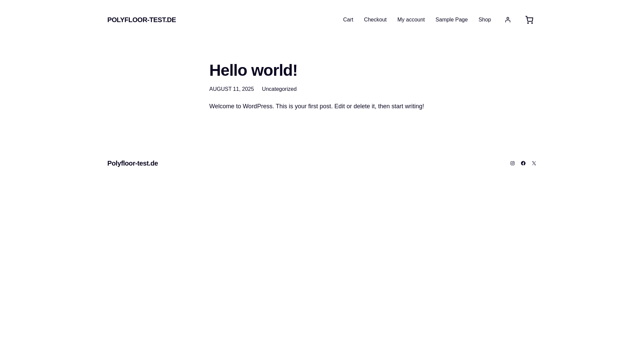The width and height of the screenshot is (644, 362).
Task: Go to the Shop page
Action: (x=484, y=20)
